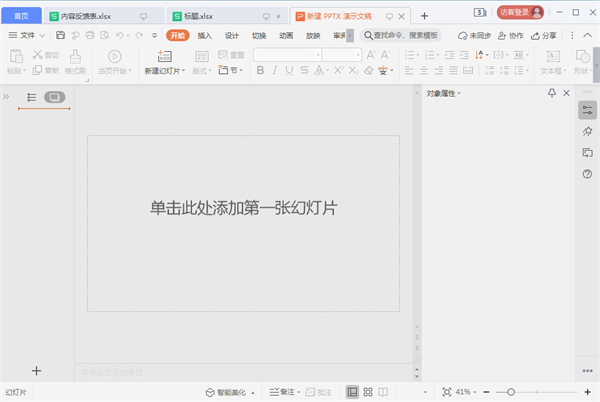Open the help icon in right sidebar
This screenshot has width=600, height=402.
(x=587, y=174)
